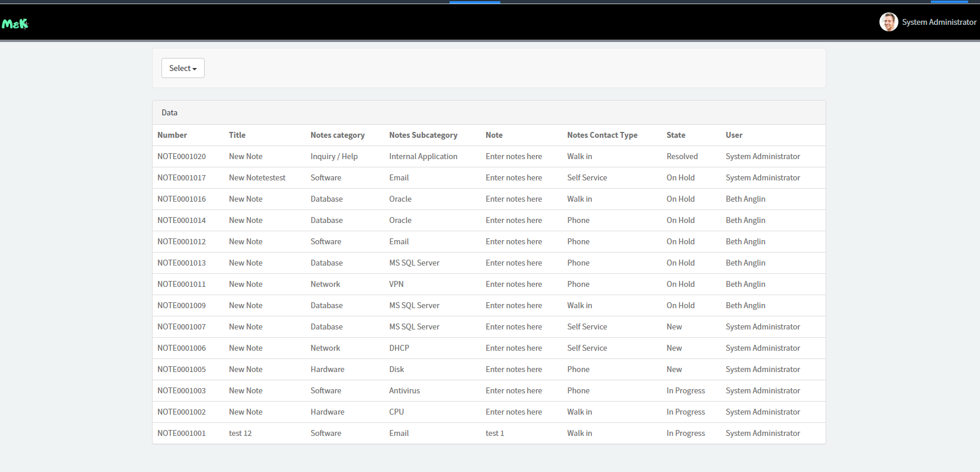
Task: Open the Select dropdown button
Action: click(x=183, y=68)
